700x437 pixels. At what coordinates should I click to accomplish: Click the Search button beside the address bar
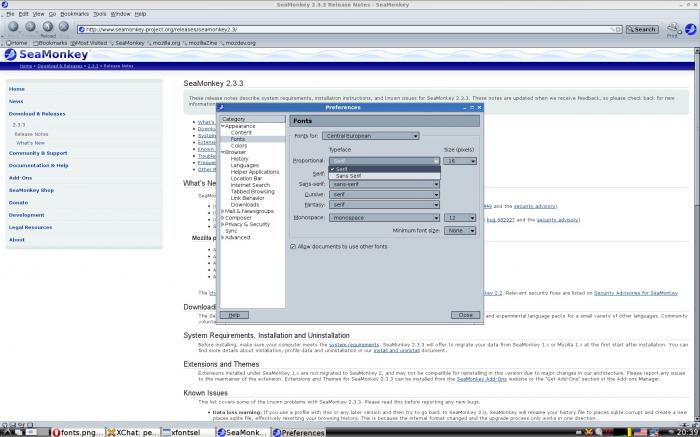click(642, 29)
